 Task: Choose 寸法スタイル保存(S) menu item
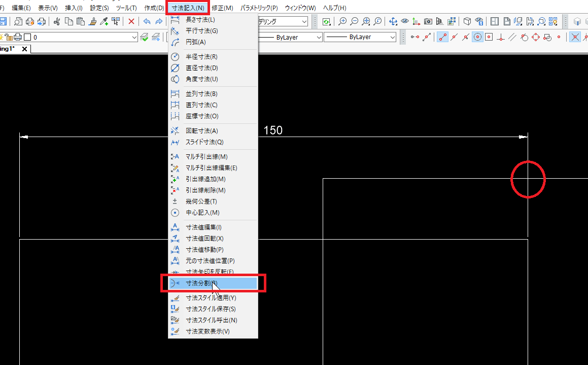click(x=213, y=309)
